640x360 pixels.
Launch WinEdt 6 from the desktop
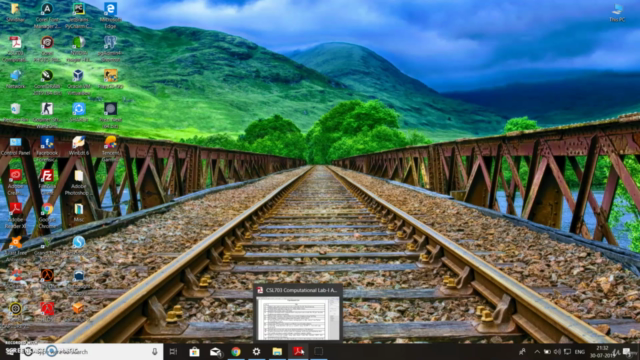pyautogui.click(x=78, y=146)
